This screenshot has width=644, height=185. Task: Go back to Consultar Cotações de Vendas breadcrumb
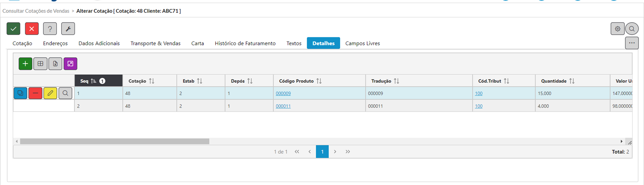tap(36, 11)
